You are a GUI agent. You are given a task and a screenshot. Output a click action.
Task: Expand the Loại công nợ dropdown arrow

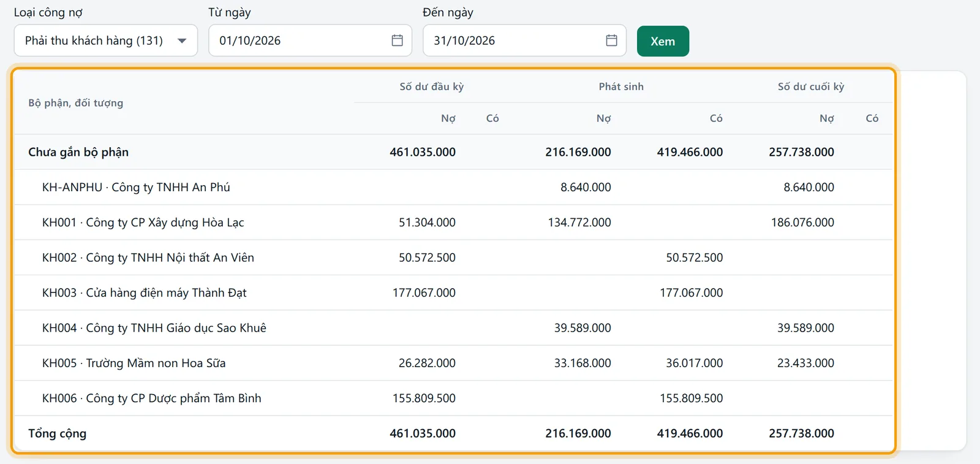pos(182,41)
